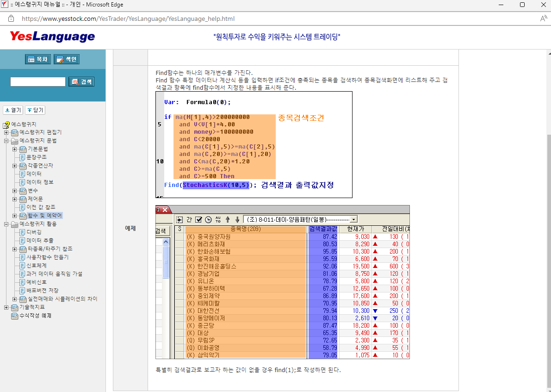
Task: Click the YesLanguage logo
Action: (52, 37)
